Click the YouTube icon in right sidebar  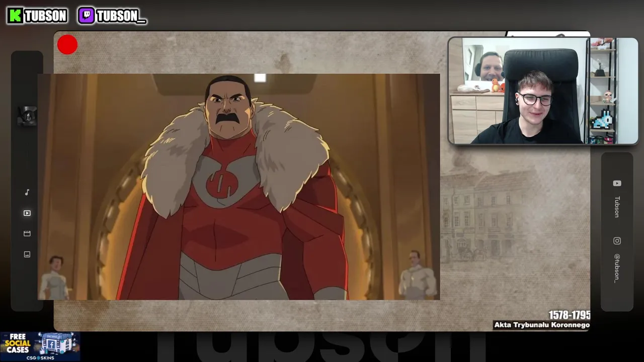pyautogui.click(x=617, y=184)
